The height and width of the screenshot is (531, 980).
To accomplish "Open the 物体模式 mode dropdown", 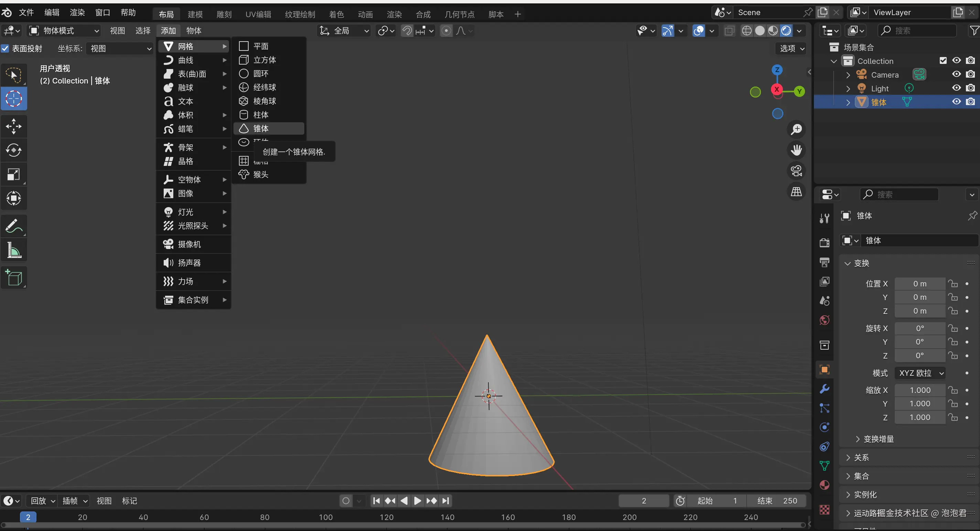I will [65, 31].
